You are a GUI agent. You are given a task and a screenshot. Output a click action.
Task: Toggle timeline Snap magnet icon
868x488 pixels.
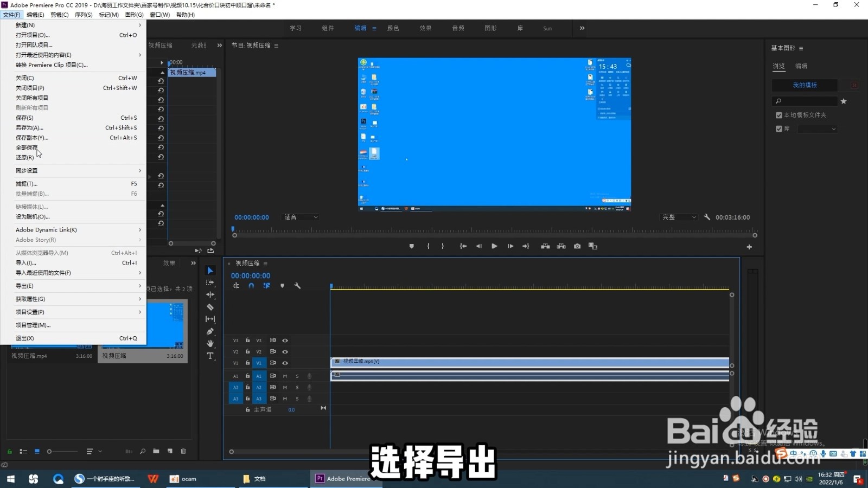pos(251,286)
